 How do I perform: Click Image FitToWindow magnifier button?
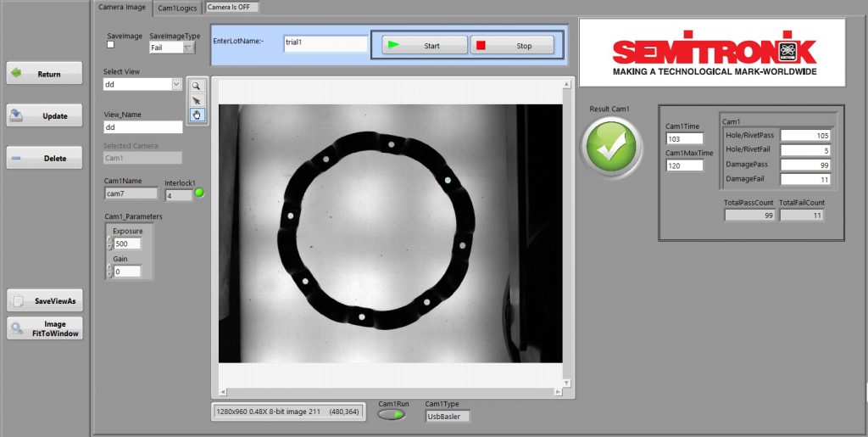tap(45, 328)
